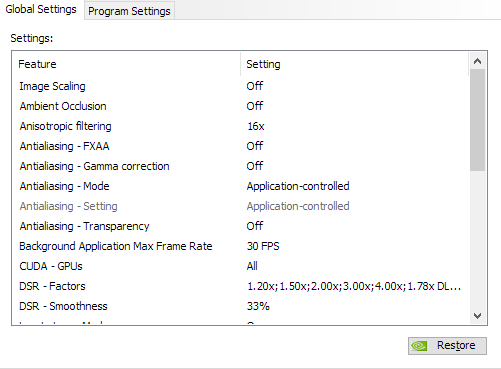501x369 pixels.
Task: Click the up arrow of the settings scrollbar
Action: point(477,61)
